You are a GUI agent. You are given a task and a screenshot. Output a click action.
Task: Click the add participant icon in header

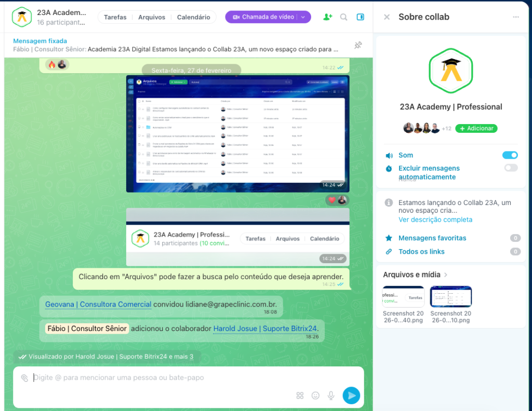click(327, 17)
